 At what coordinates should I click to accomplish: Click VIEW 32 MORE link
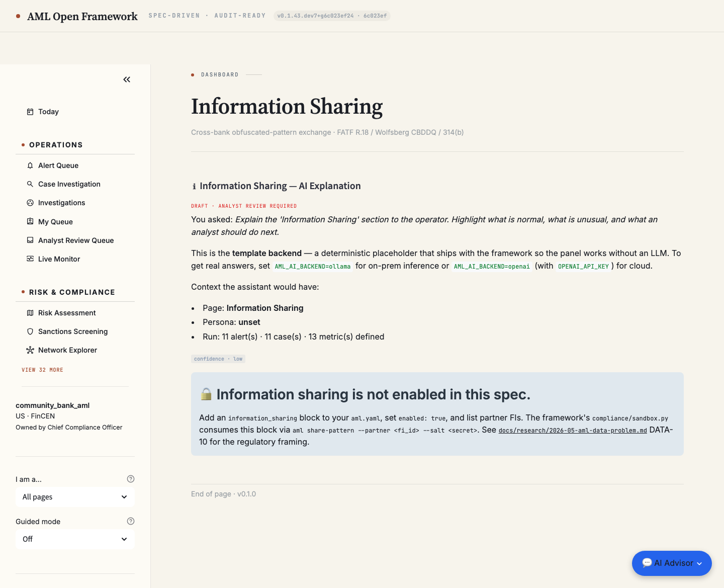[42, 370]
